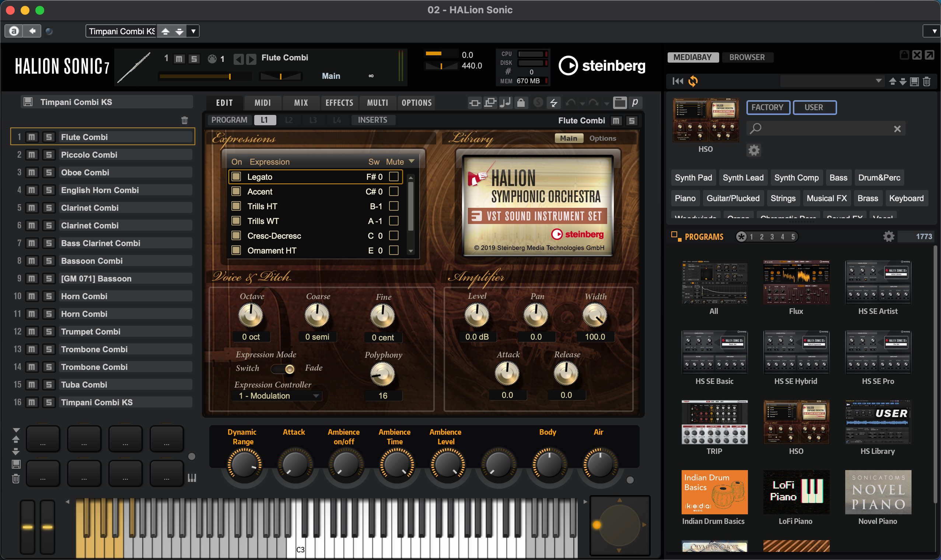Open the INSERTS sub-tab
The height and width of the screenshot is (560, 941).
click(x=372, y=120)
